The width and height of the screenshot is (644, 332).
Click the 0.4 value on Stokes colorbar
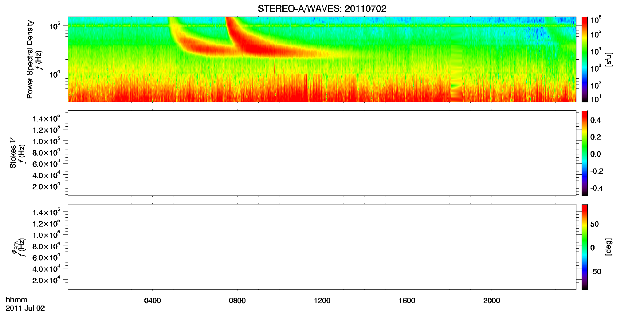(595, 120)
